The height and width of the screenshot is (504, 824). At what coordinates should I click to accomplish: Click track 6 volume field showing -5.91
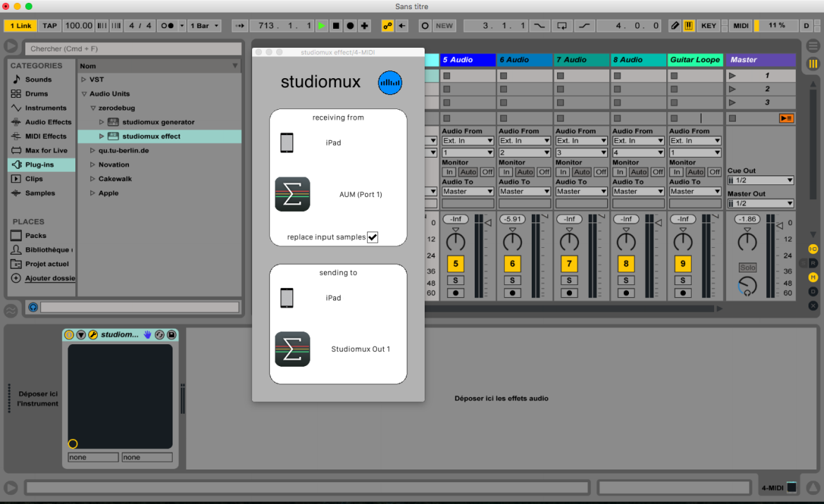tap(513, 219)
